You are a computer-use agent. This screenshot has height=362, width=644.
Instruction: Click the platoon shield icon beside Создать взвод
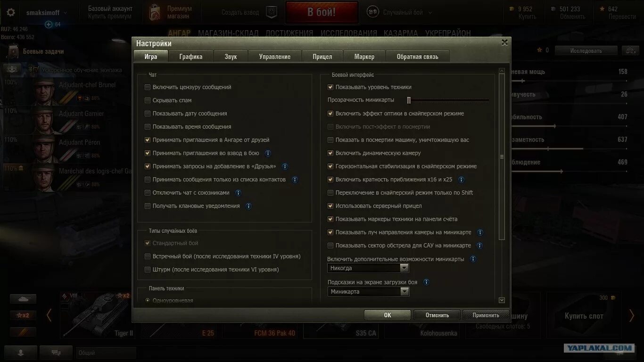pos(272,12)
